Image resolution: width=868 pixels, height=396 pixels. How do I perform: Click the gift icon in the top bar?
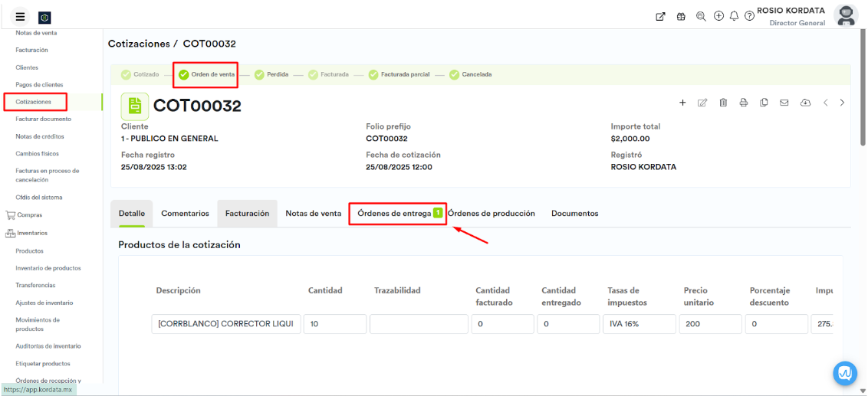[680, 16]
